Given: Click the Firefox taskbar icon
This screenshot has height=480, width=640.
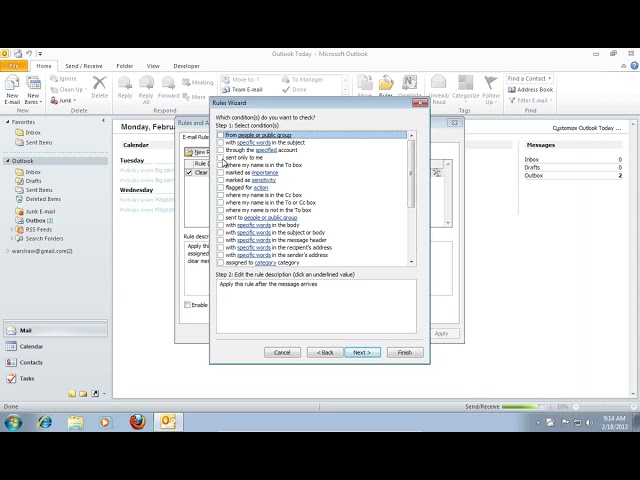Looking at the screenshot, I should 138,422.
